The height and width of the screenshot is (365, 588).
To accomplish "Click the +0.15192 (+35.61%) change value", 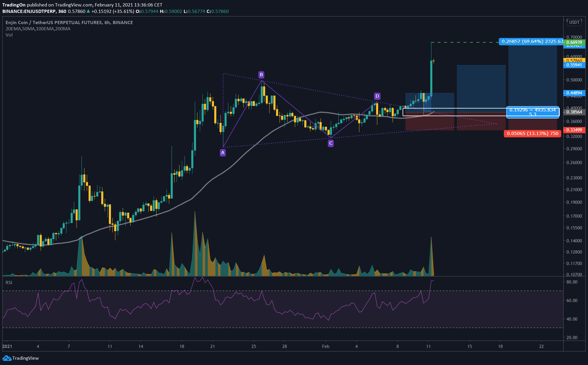I will [x=113, y=11].
